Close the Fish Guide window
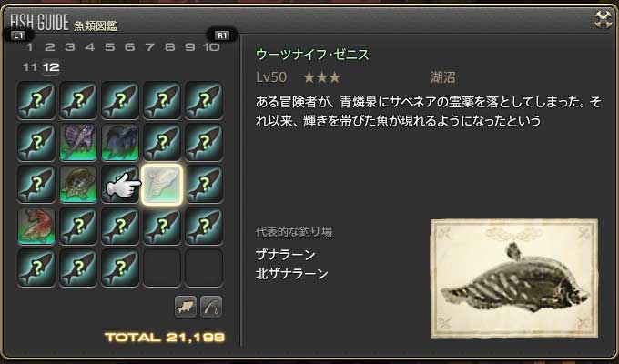 (x=604, y=19)
